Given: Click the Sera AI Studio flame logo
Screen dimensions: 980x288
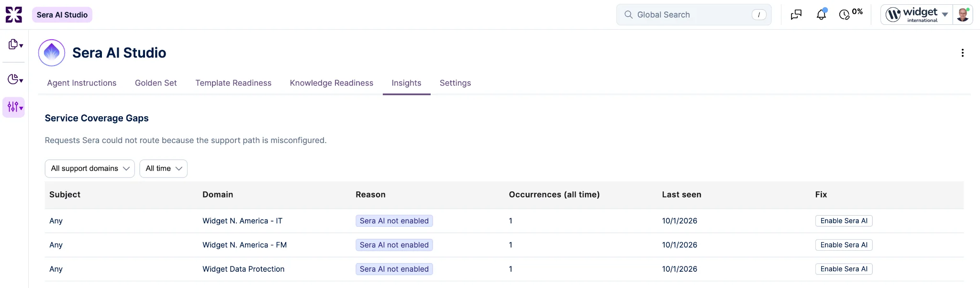Looking at the screenshot, I should pos(52,53).
